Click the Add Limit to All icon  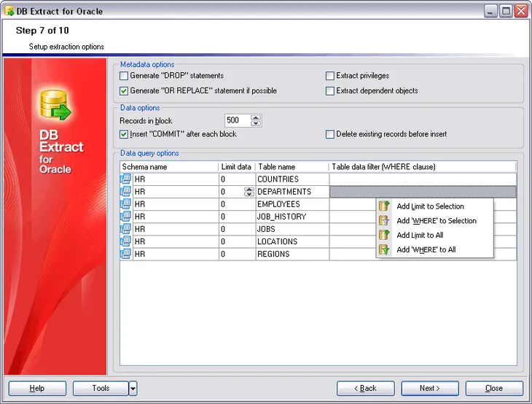click(x=384, y=235)
